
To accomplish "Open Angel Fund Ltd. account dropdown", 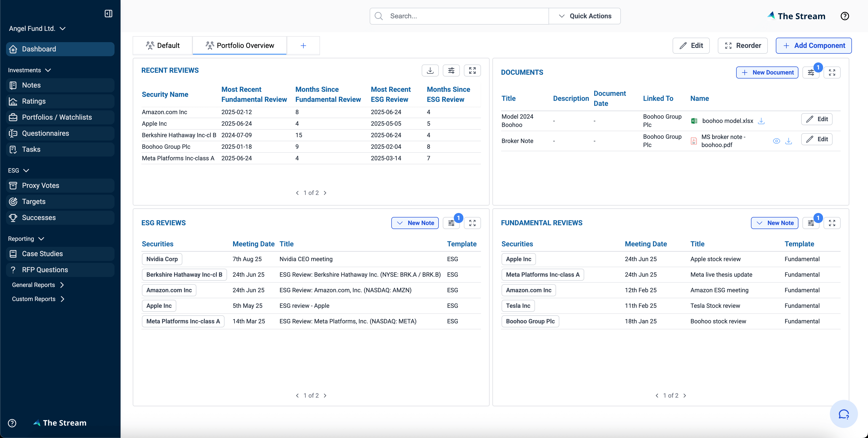I will click(37, 29).
